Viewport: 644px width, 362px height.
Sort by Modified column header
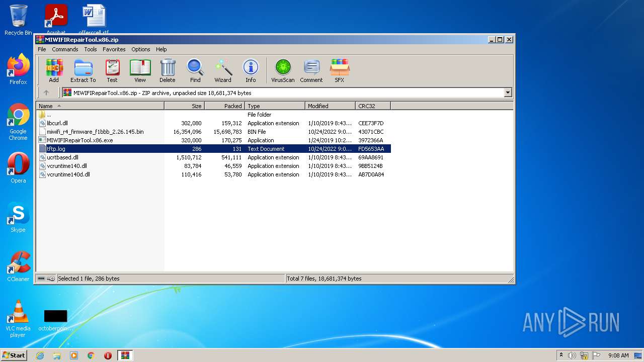[x=330, y=106]
